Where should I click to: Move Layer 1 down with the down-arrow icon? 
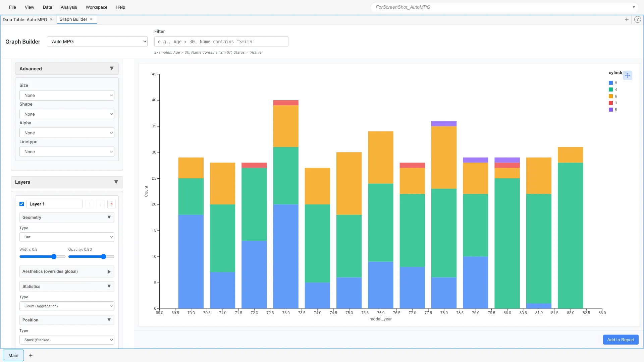coord(100,204)
